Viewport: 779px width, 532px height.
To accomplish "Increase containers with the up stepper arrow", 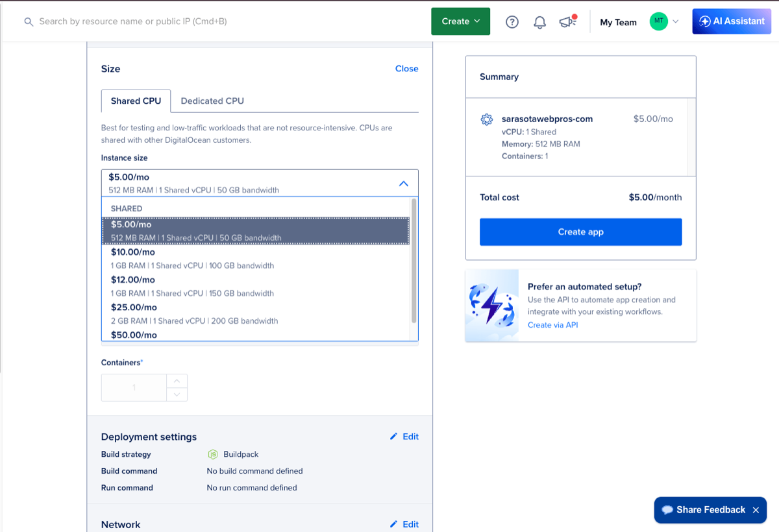I will [177, 381].
